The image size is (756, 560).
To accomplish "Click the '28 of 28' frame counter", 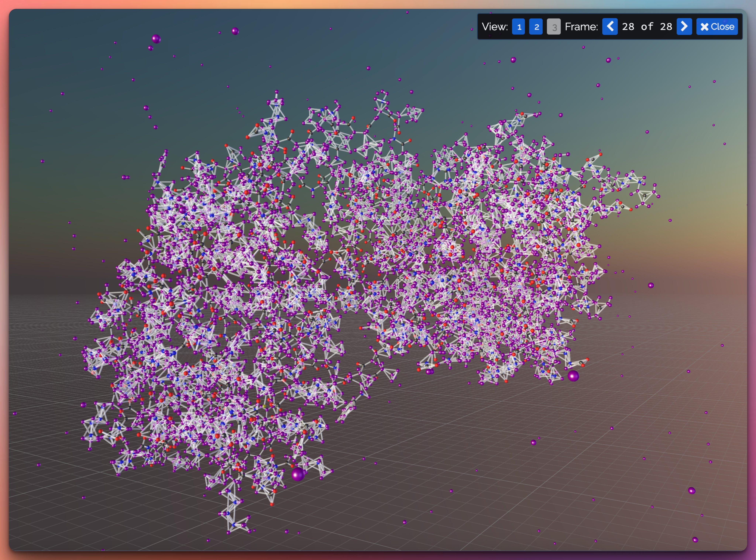I will 647,26.
